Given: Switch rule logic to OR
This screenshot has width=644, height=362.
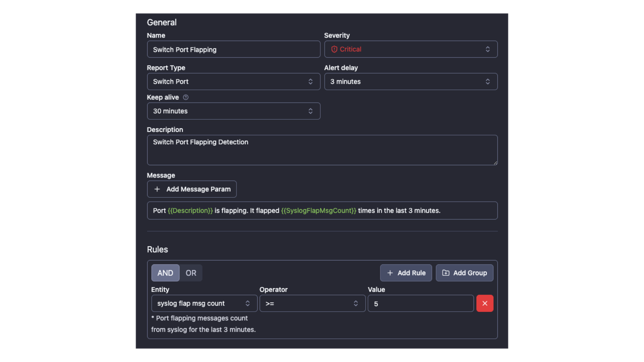Looking at the screenshot, I should coord(191,273).
